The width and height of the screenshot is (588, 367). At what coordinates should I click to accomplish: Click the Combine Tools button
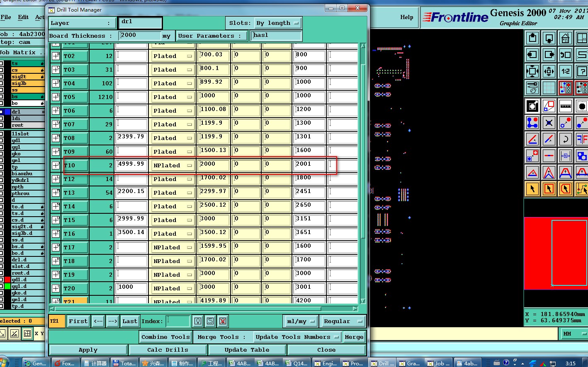(x=165, y=337)
